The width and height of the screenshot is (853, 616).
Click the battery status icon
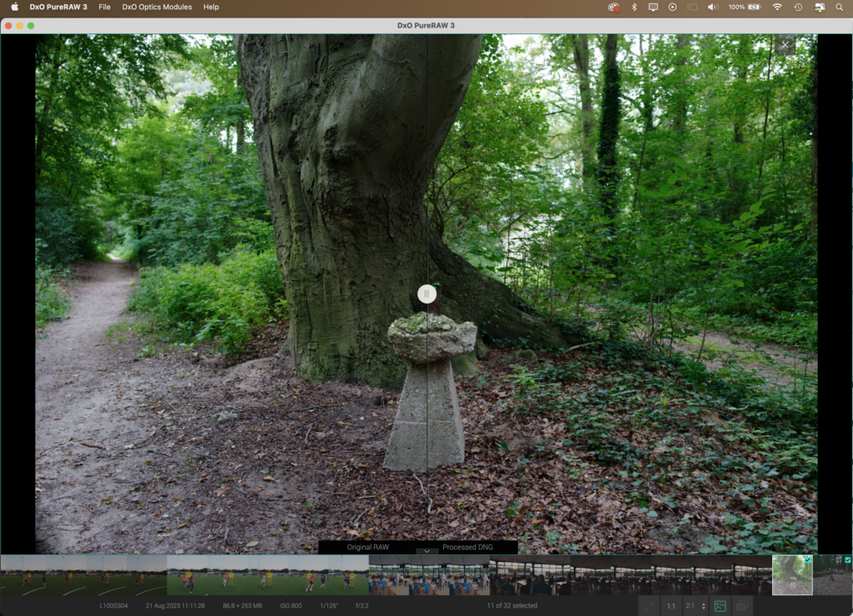point(755,7)
